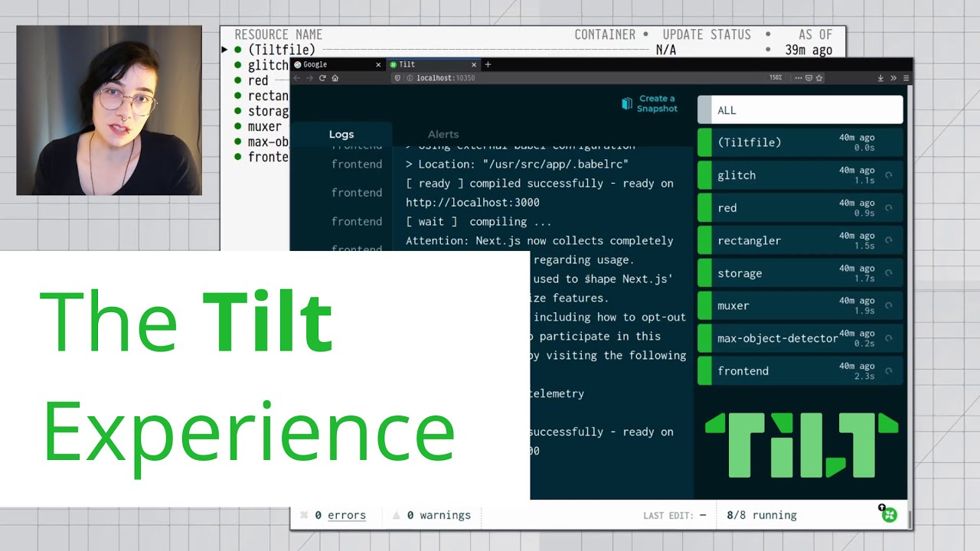Open the browser downloads panel
Image resolution: width=980 pixels, height=551 pixels.
pos(880,78)
